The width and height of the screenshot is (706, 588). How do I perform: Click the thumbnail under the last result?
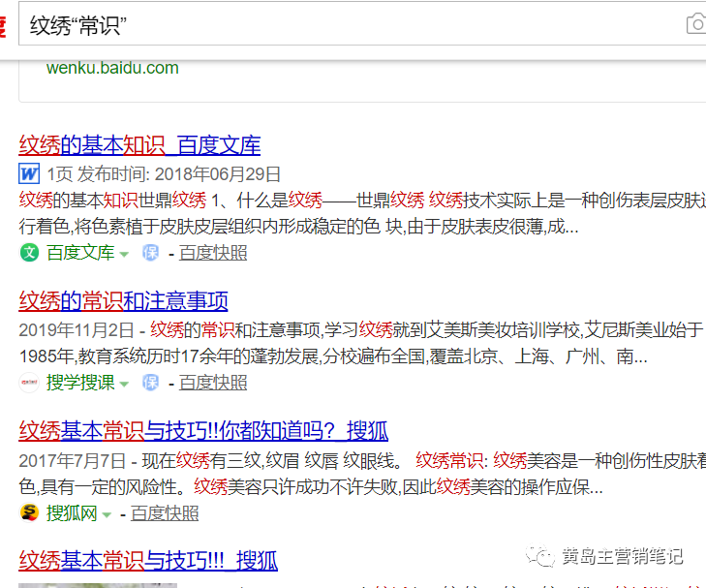coord(97,584)
